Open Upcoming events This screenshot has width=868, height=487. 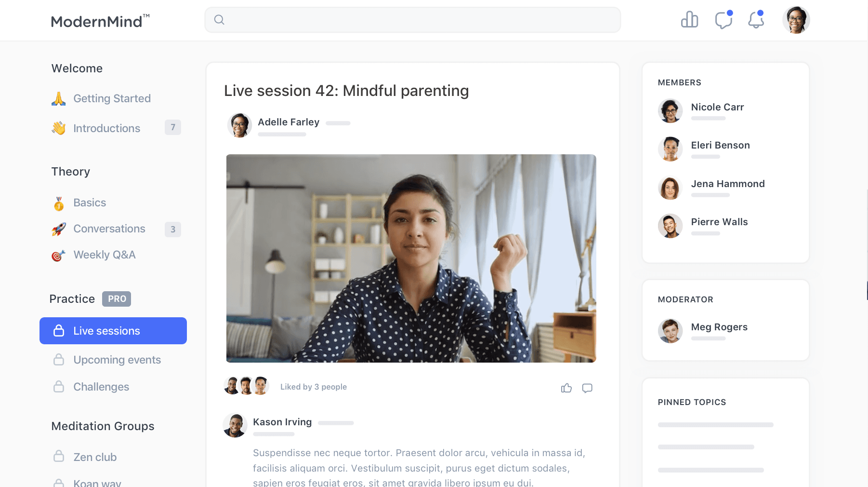[x=117, y=360]
